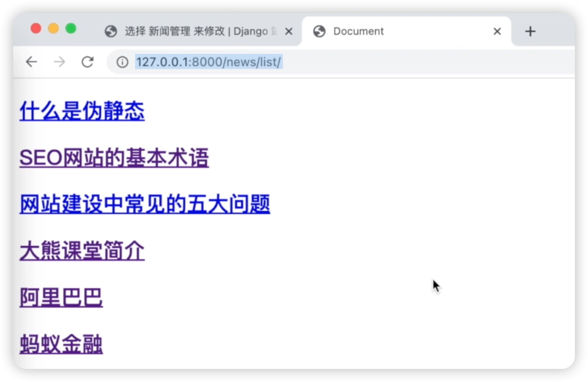Click the yellow minimize window button

(53, 28)
